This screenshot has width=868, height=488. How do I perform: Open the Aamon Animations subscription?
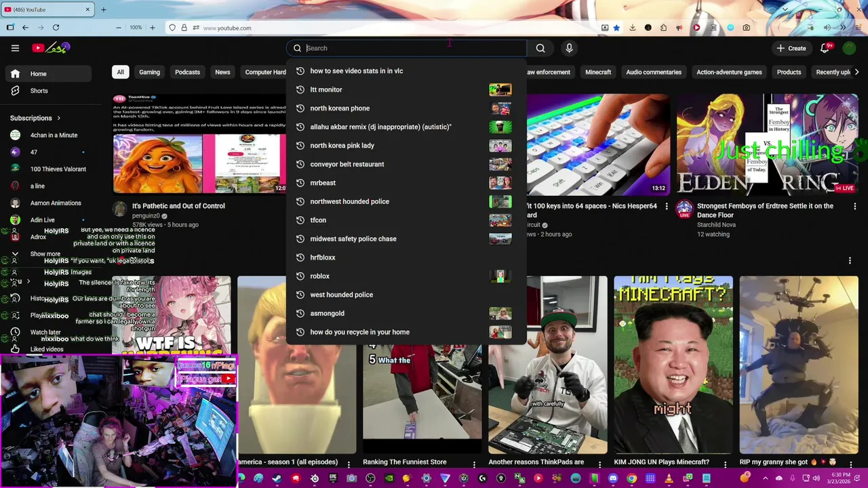click(x=48, y=203)
